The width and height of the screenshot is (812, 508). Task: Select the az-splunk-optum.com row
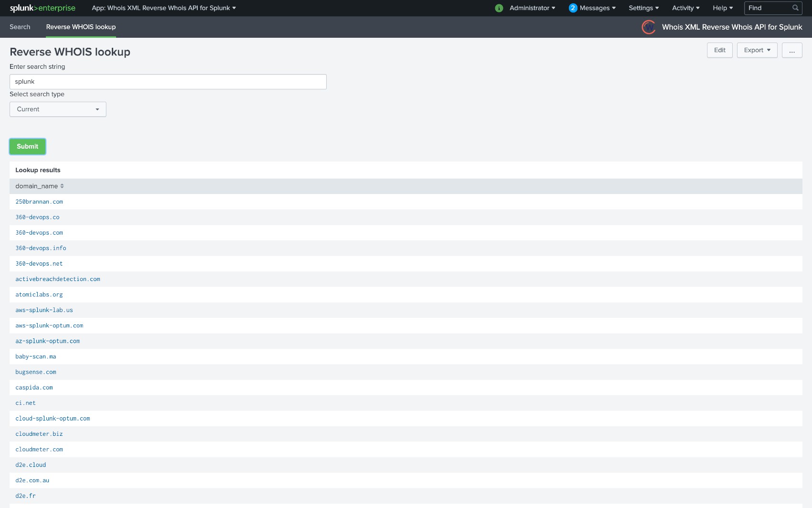pos(406,341)
